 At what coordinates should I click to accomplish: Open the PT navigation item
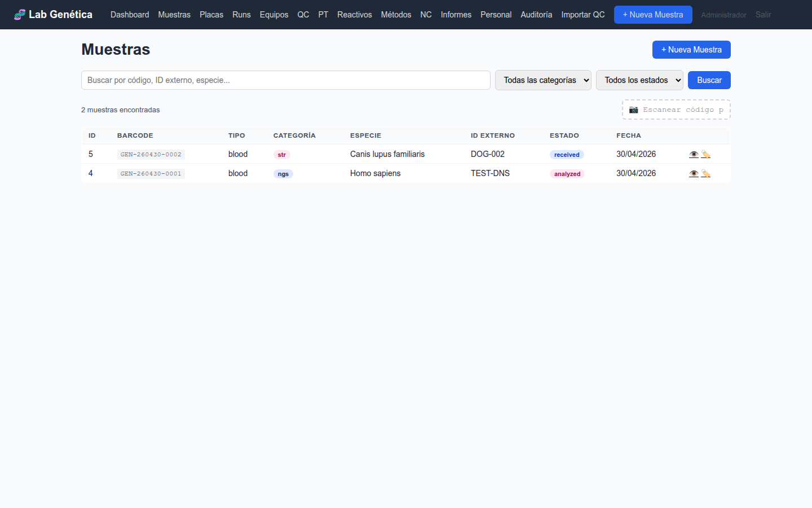point(323,15)
